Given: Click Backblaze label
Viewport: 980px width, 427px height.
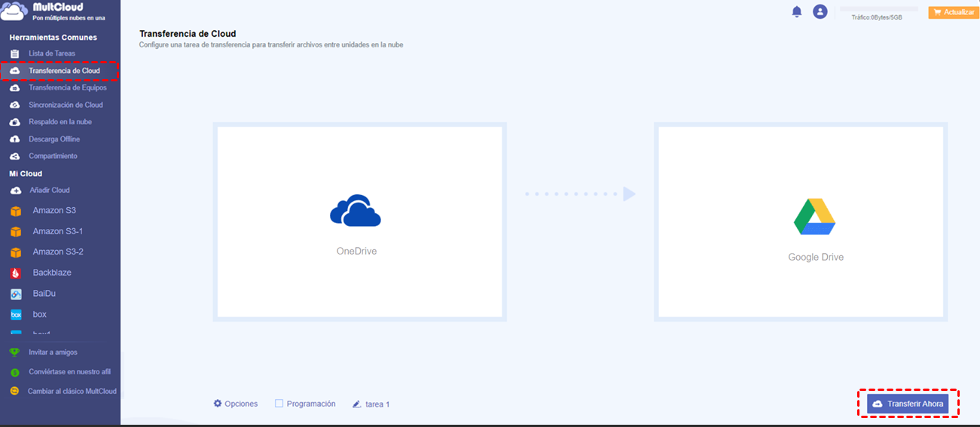Looking at the screenshot, I should pyautogui.click(x=52, y=273).
